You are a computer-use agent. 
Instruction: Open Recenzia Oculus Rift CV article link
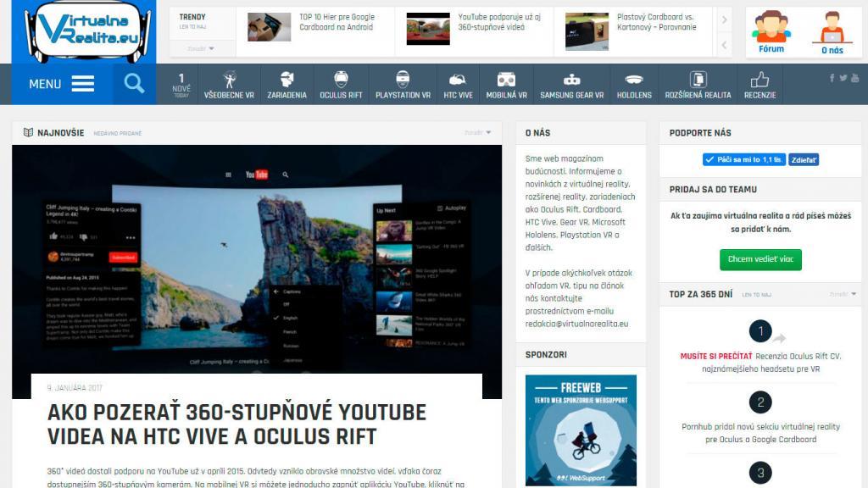(761, 363)
